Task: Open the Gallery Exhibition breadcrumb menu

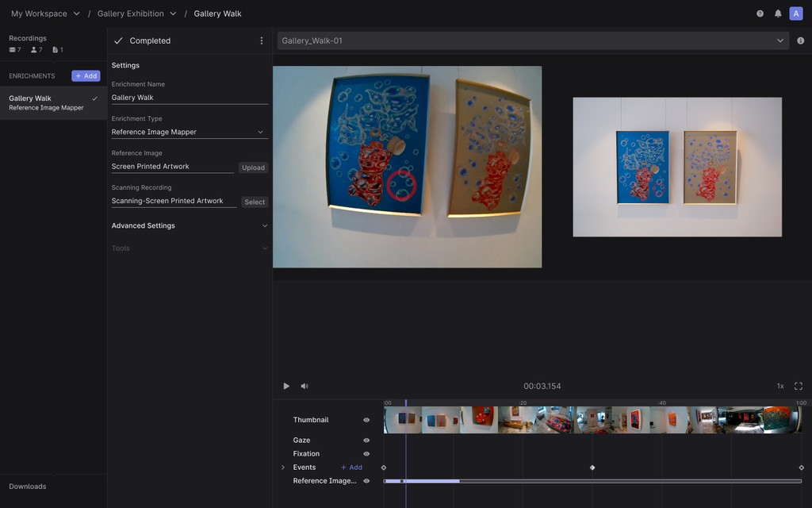Action: [x=173, y=13]
